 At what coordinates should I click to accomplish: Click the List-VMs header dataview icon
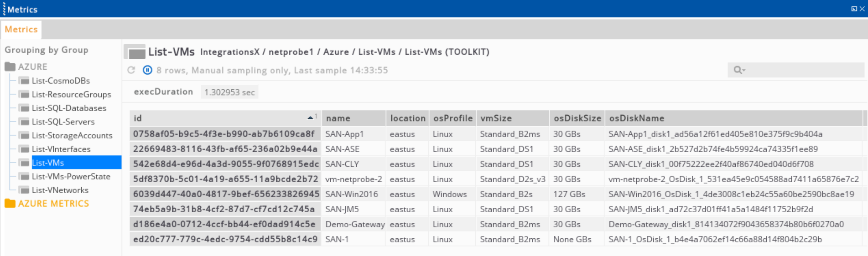click(135, 52)
